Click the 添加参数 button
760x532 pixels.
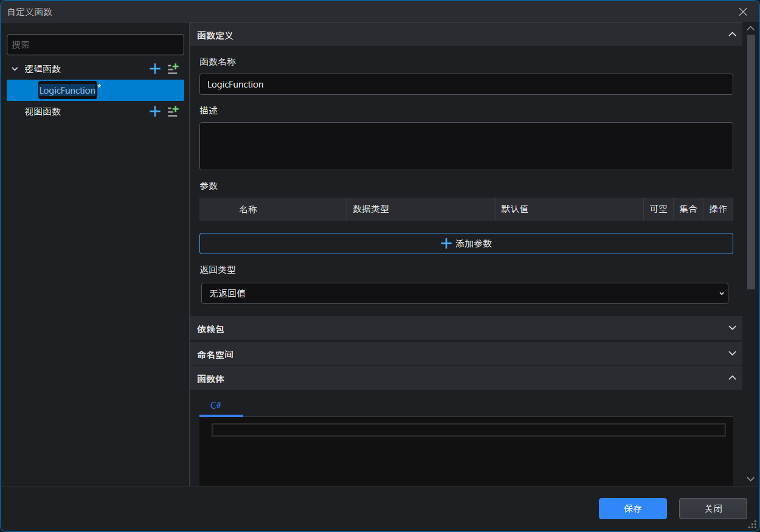click(x=466, y=243)
